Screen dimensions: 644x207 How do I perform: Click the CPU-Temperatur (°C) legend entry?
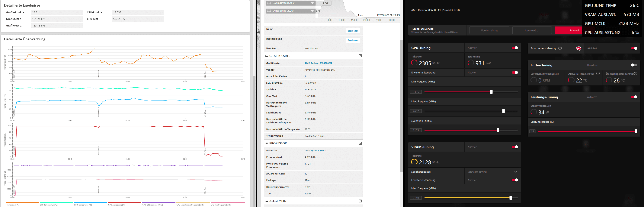[x=56, y=204]
